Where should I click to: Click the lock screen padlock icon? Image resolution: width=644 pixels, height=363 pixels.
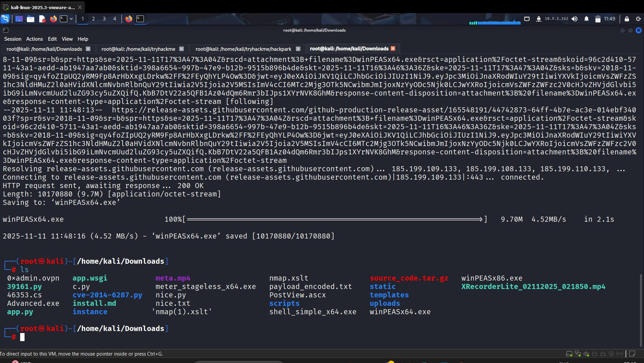pyautogui.click(x=627, y=19)
